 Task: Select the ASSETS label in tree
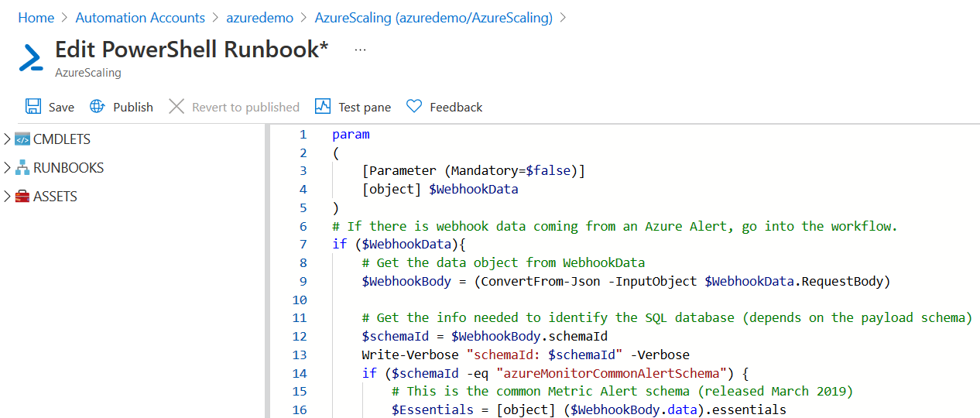click(x=55, y=197)
